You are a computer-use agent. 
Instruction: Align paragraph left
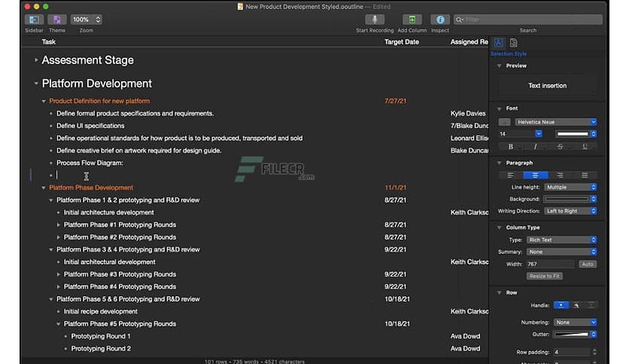pyautogui.click(x=510, y=175)
